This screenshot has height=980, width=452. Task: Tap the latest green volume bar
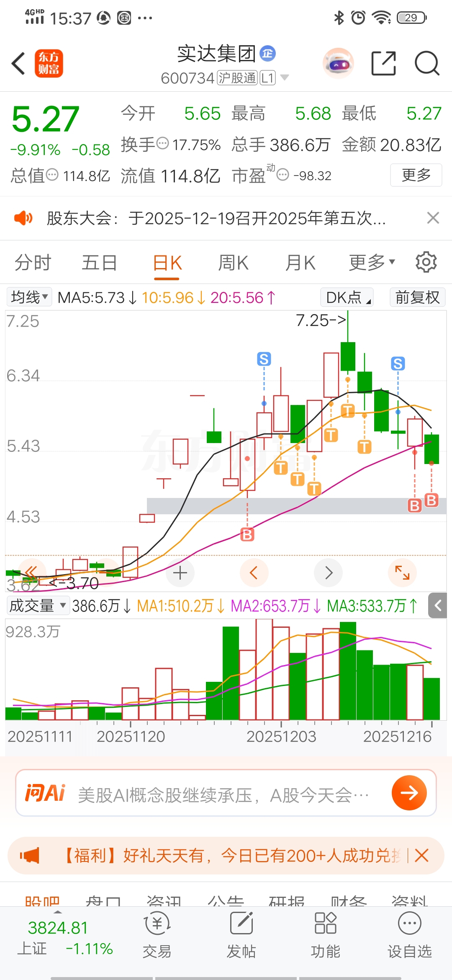tap(431, 699)
